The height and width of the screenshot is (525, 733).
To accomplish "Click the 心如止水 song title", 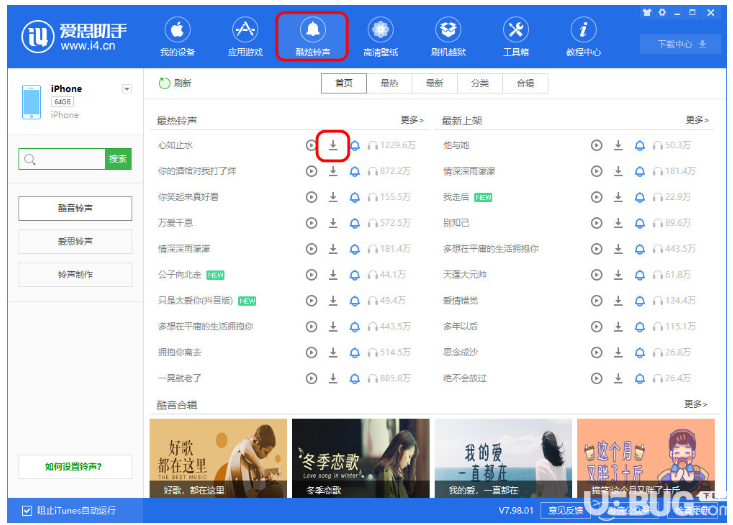I will point(175,145).
